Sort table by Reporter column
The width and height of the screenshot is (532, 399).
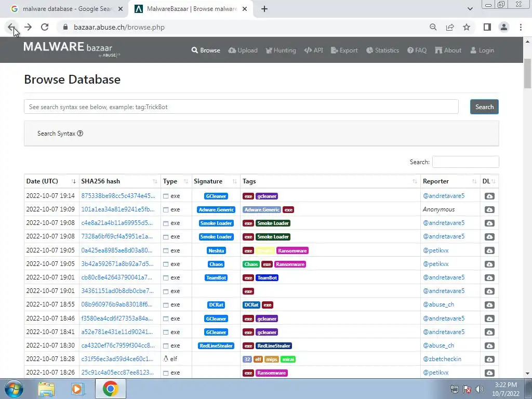(450, 181)
